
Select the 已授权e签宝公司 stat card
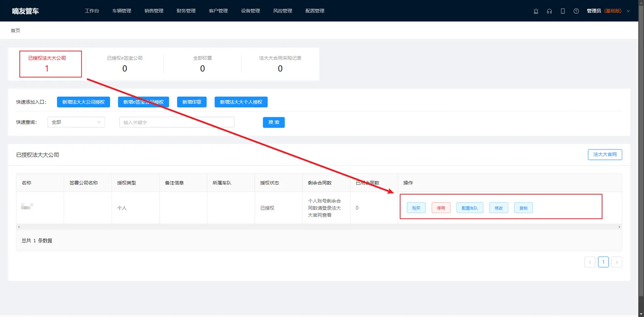tap(125, 64)
